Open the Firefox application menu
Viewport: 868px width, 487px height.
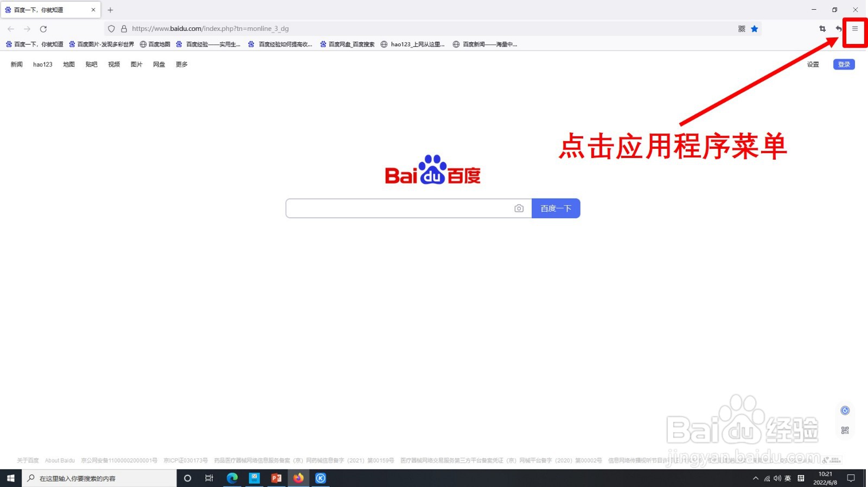tap(855, 29)
